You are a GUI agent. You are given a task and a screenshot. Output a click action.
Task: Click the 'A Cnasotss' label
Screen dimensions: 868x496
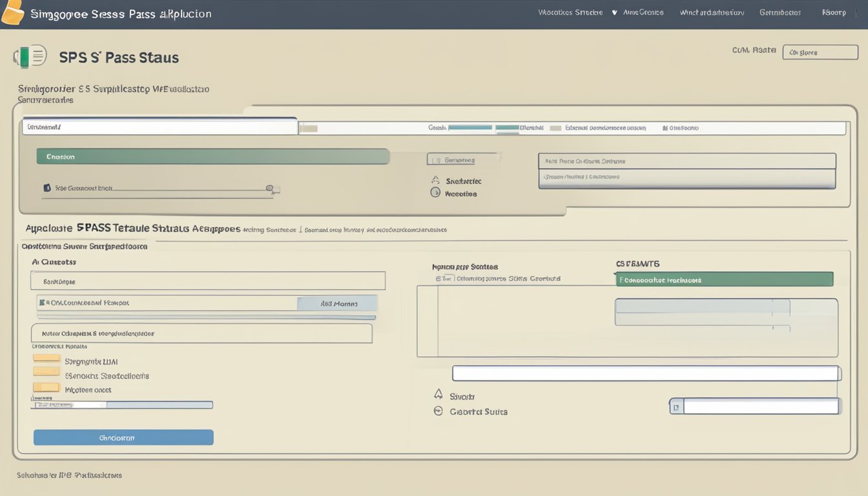pos(54,262)
